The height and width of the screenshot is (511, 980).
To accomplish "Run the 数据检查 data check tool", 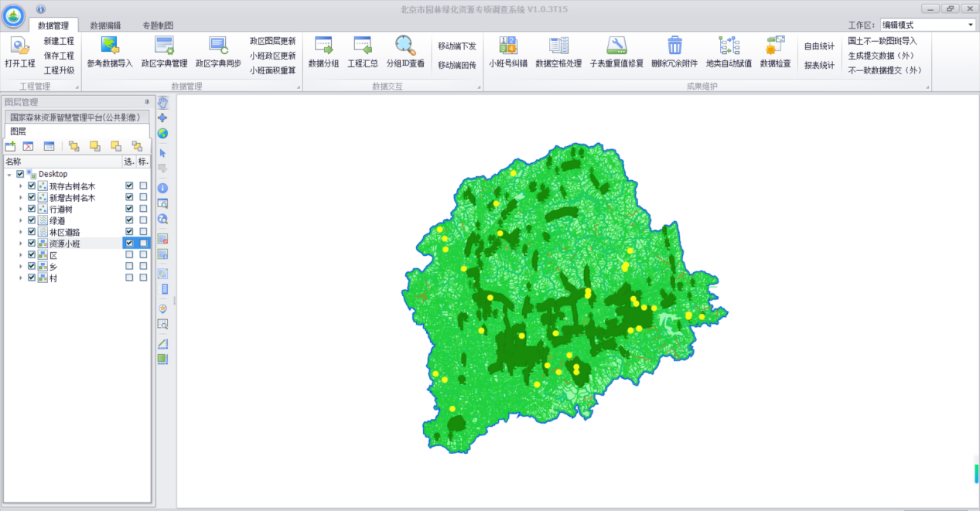I will coord(775,46).
